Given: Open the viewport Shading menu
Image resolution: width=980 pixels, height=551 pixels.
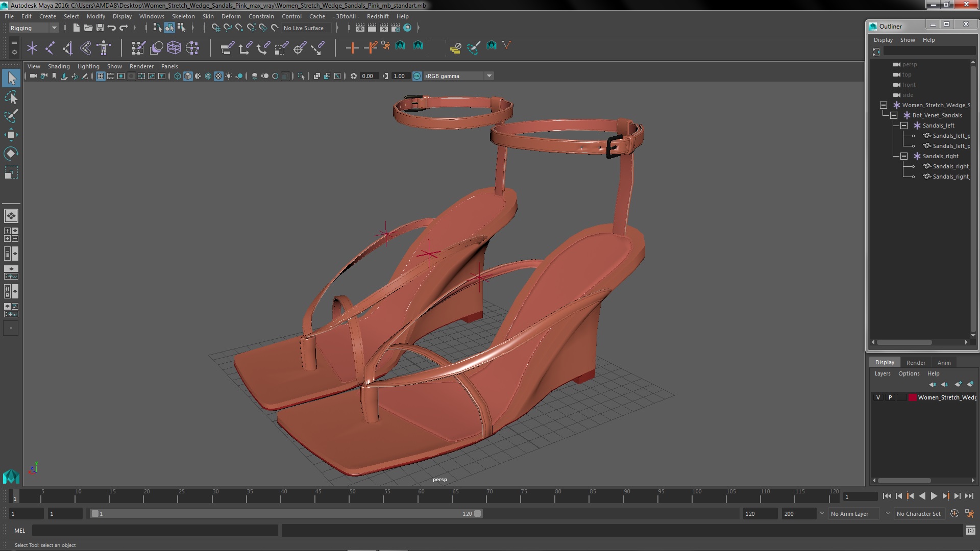Looking at the screenshot, I should 59,66.
